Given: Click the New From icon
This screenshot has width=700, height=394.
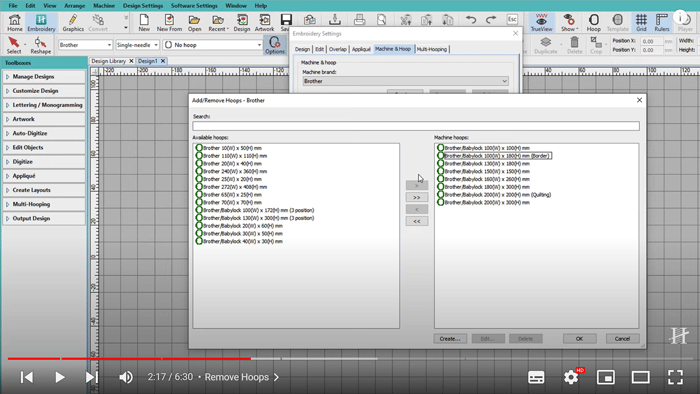Looking at the screenshot, I should tap(169, 23).
